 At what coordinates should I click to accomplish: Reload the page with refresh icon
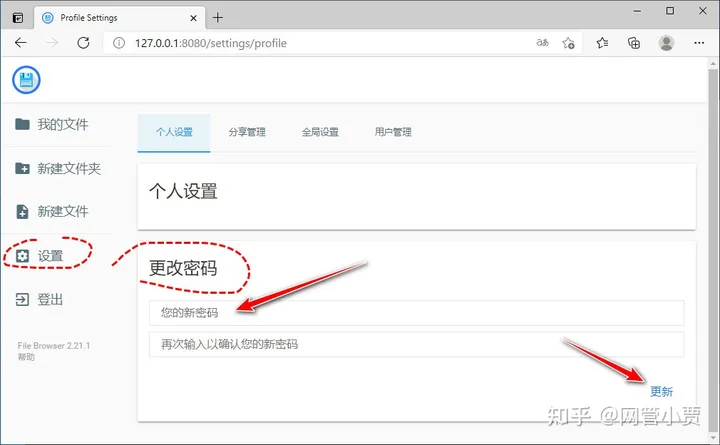(83, 43)
